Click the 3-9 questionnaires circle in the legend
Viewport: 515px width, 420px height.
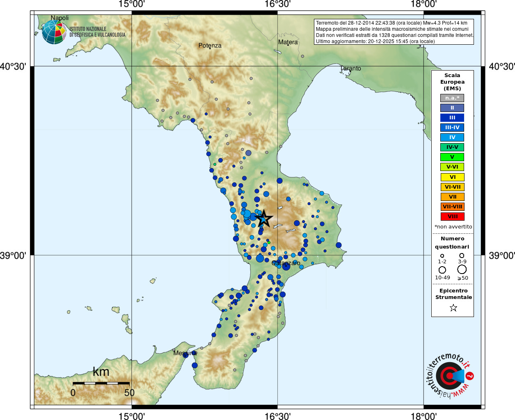coord(462,255)
